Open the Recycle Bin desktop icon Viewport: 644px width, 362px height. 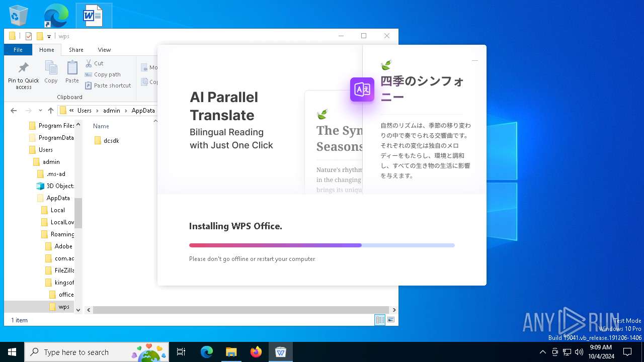coord(19,16)
